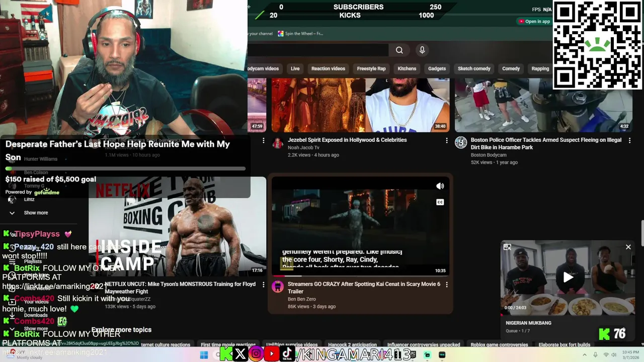Open the taskbar clock showing 10:45 PM
This screenshot has height=362, width=644.
tap(630, 355)
